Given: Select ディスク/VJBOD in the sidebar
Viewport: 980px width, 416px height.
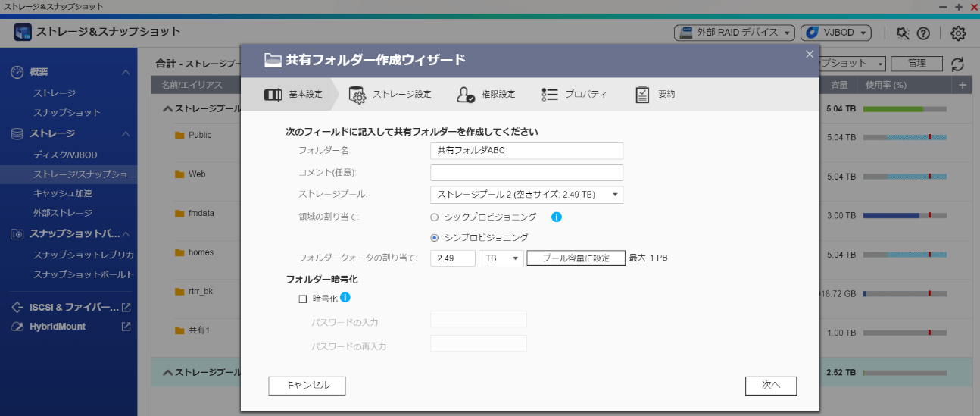Looking at the screenshot, I should pyautogui.click(x=65, y=155).
